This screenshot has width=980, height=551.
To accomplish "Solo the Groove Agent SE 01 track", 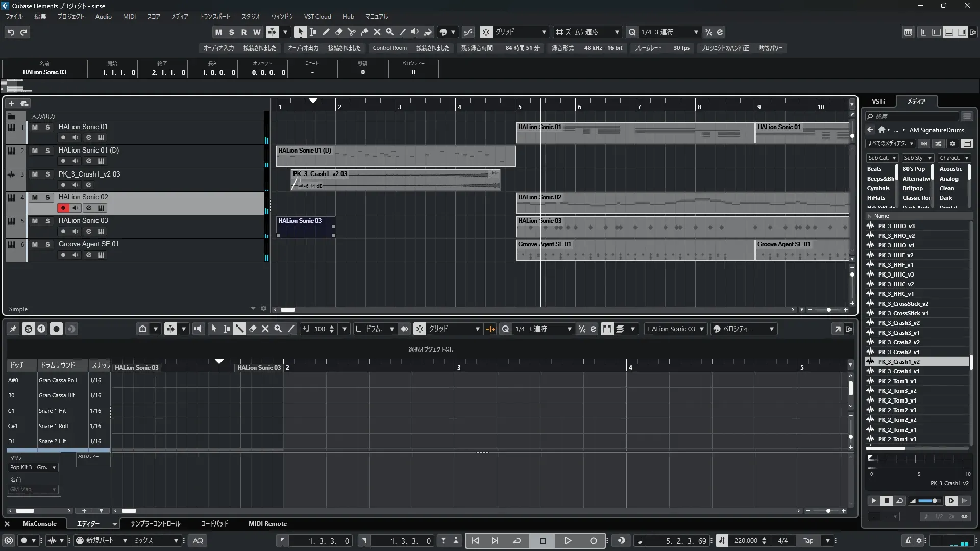I will point(47,244).
